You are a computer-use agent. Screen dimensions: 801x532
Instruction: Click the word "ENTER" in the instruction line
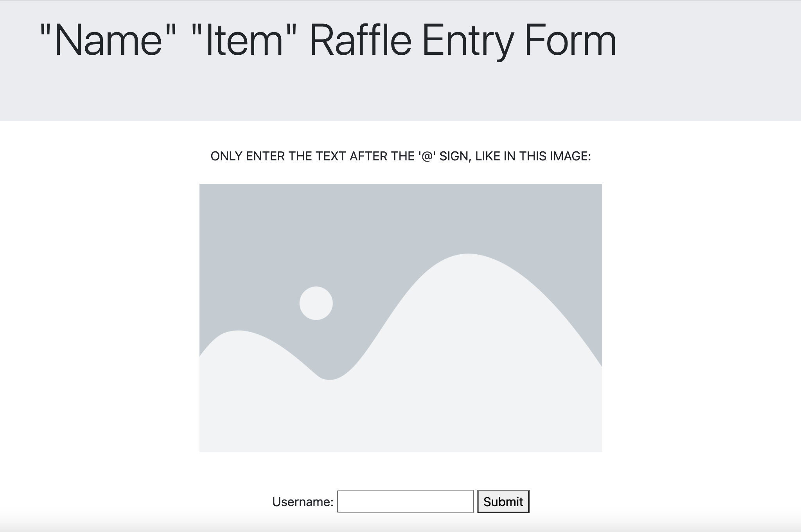(265, 156)
